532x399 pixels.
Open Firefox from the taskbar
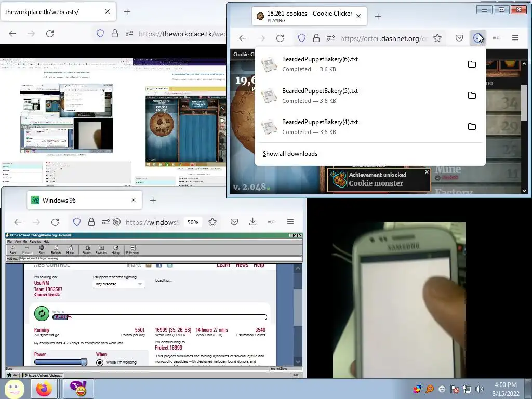44,389
